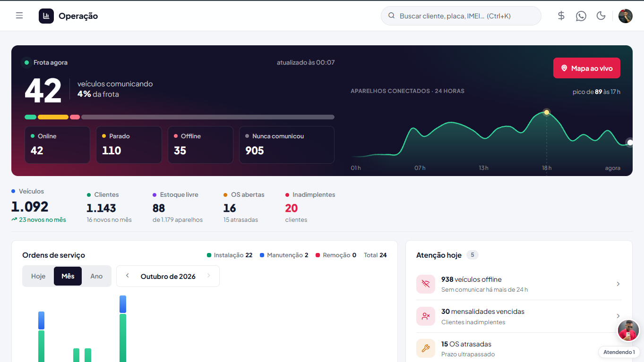Click the Inadimplentes 20 metric
This screenshot has height=362, width=644.
(310, 207)
